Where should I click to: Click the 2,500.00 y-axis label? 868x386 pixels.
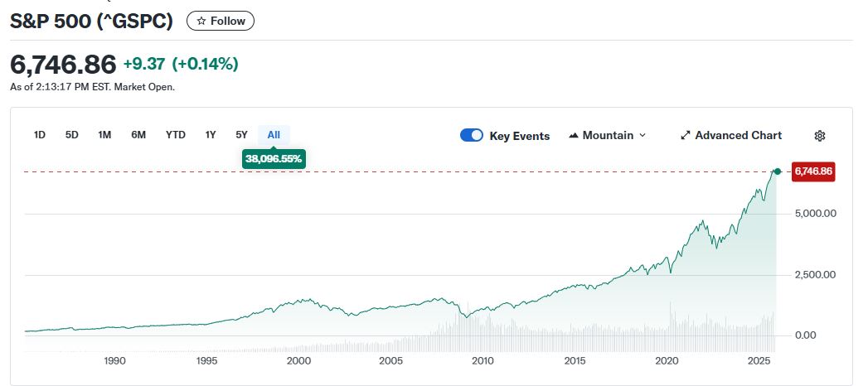tap(815, 275)
